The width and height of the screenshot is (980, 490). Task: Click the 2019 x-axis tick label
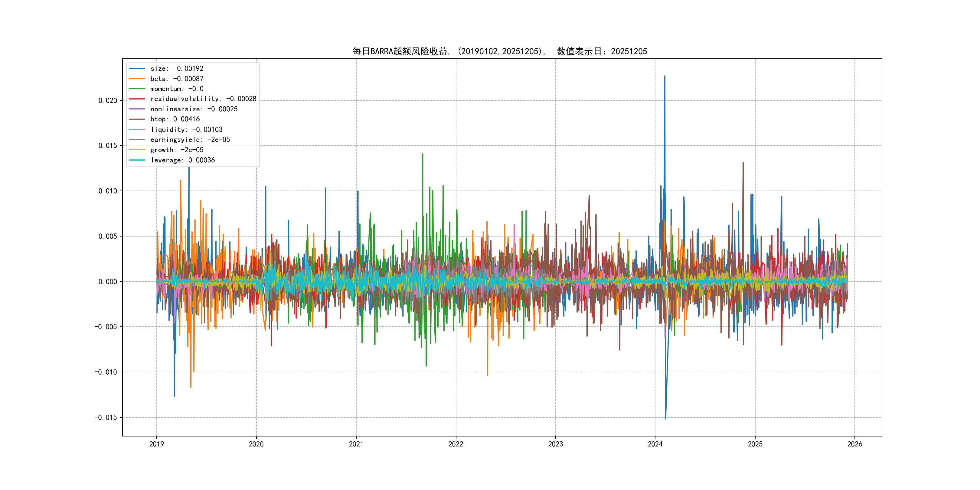(156, 444)
